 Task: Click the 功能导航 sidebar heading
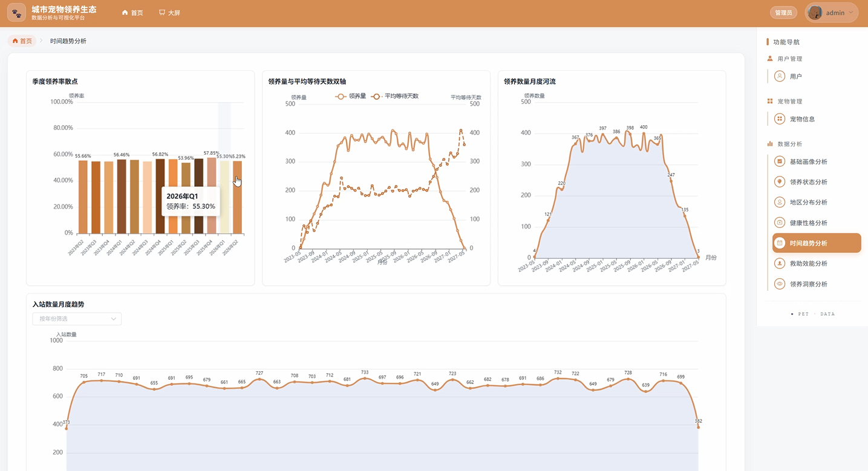786,42
